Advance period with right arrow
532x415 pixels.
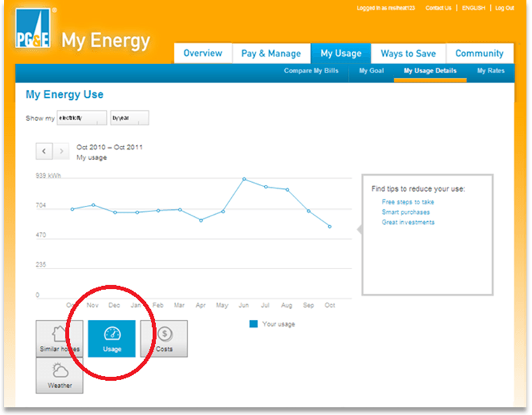tap(62, 151)
